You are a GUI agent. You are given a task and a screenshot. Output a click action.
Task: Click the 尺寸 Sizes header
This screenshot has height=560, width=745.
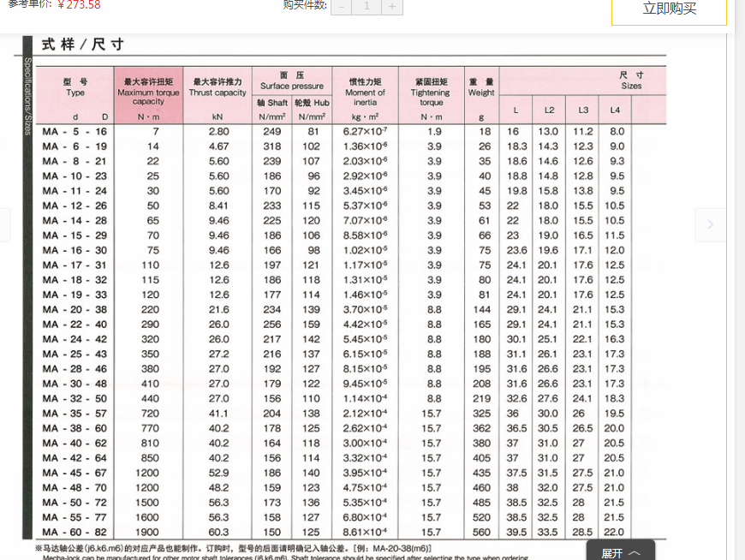631,80
